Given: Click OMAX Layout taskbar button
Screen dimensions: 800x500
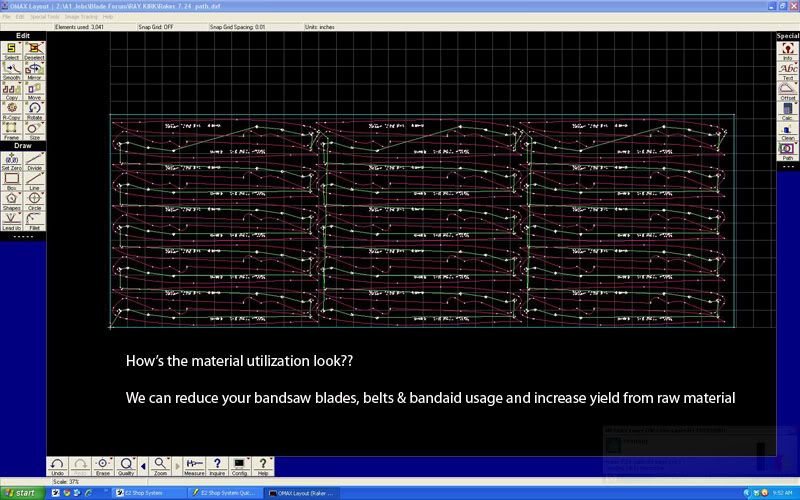Looking at the screenshot, I should click(302, 493).
